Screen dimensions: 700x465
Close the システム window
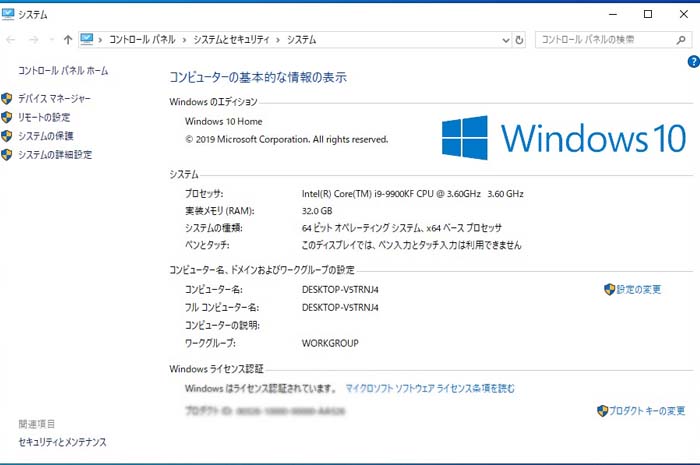pyautogui.click(x=683, y=14)
